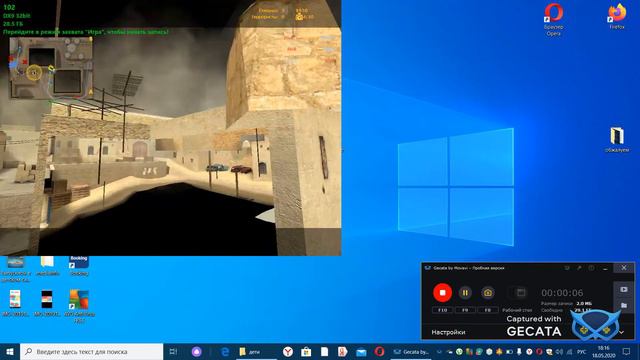The image size is (640, 360).
Task: Click the cart icon in Gecata title bar
Action: pos(567,268)
